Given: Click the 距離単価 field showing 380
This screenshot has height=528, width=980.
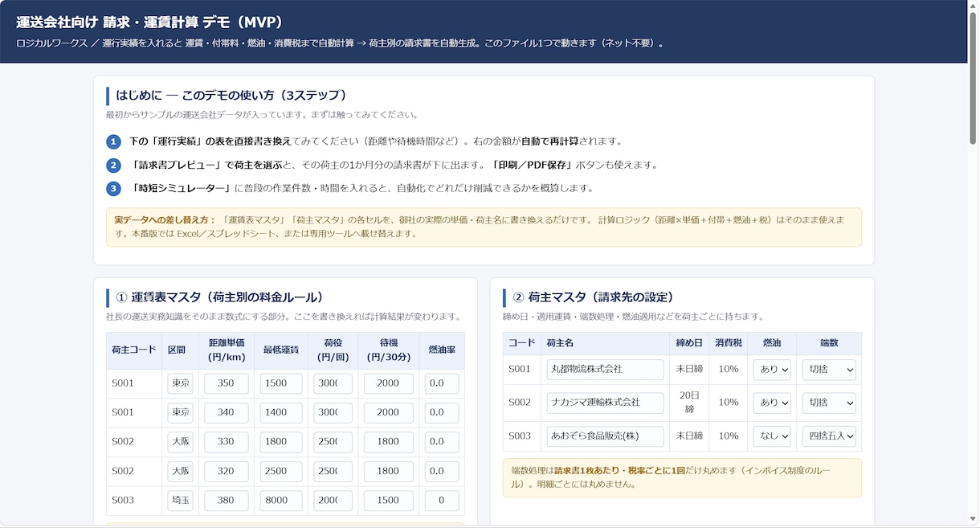Looking at the screenshot, I should [227, 501].
